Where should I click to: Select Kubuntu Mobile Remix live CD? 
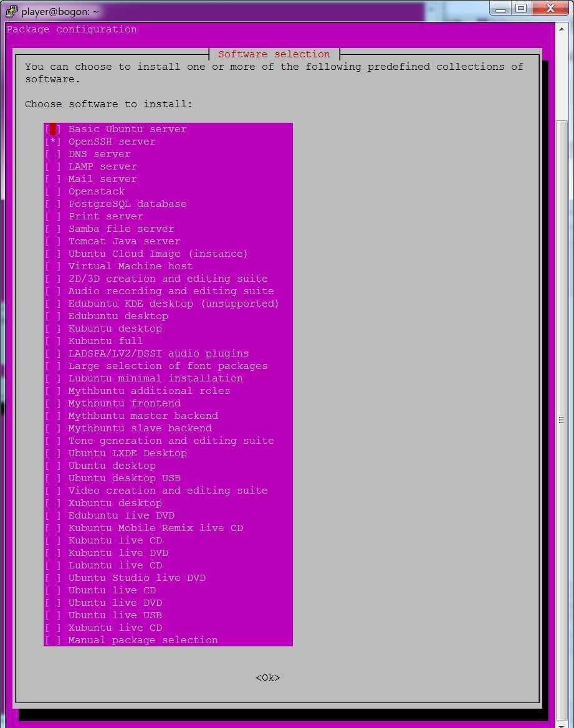point(168,528)
